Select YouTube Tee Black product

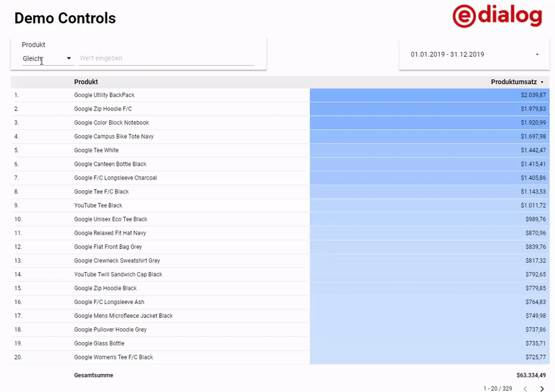pos(98,205)
